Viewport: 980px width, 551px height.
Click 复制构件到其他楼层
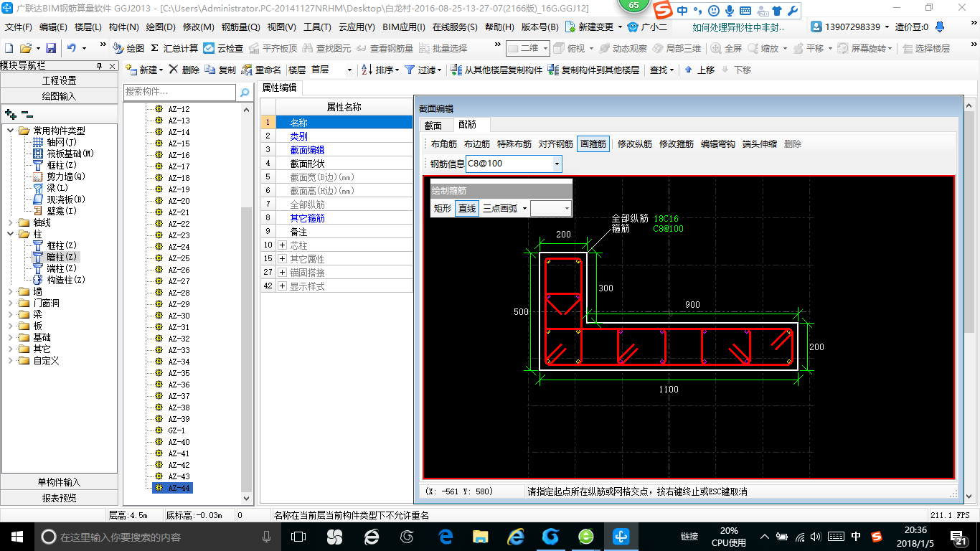pos(593,70)
